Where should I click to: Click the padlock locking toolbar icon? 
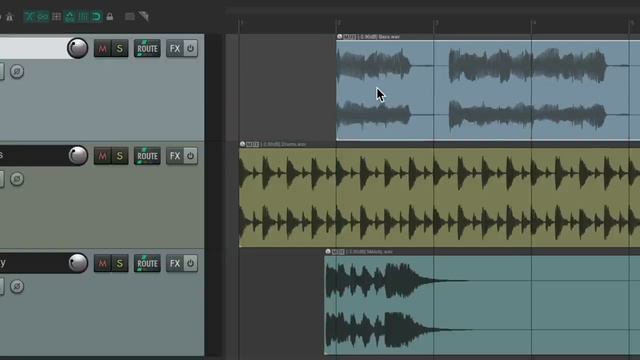pos(109,16)
